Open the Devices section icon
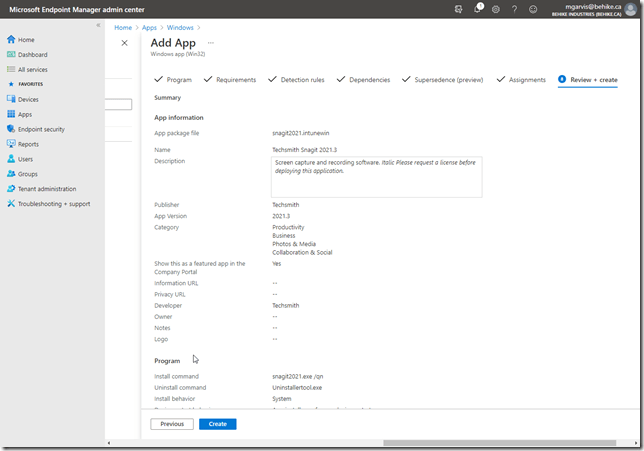Viewport: 644px width, 451px height. point(10,100)
